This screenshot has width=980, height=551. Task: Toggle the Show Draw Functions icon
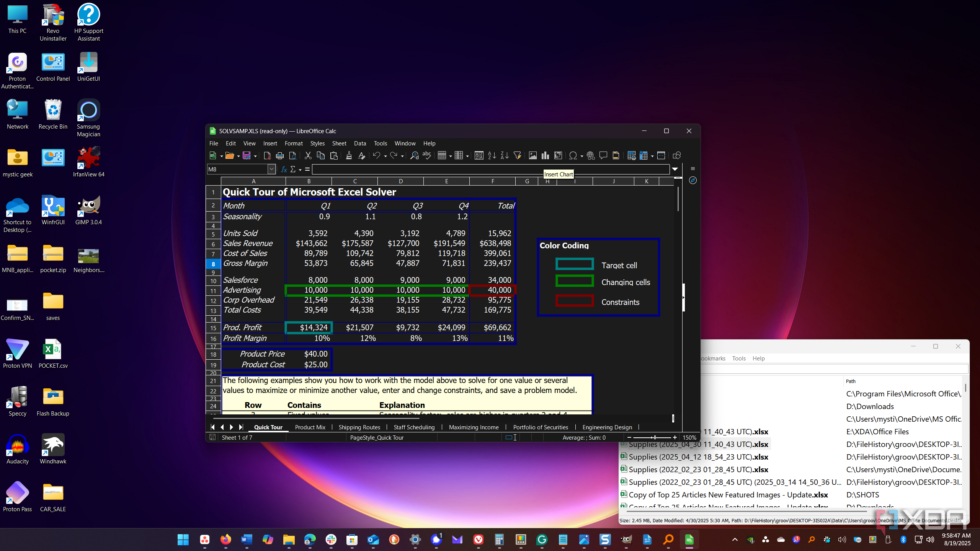click(676, 156)
